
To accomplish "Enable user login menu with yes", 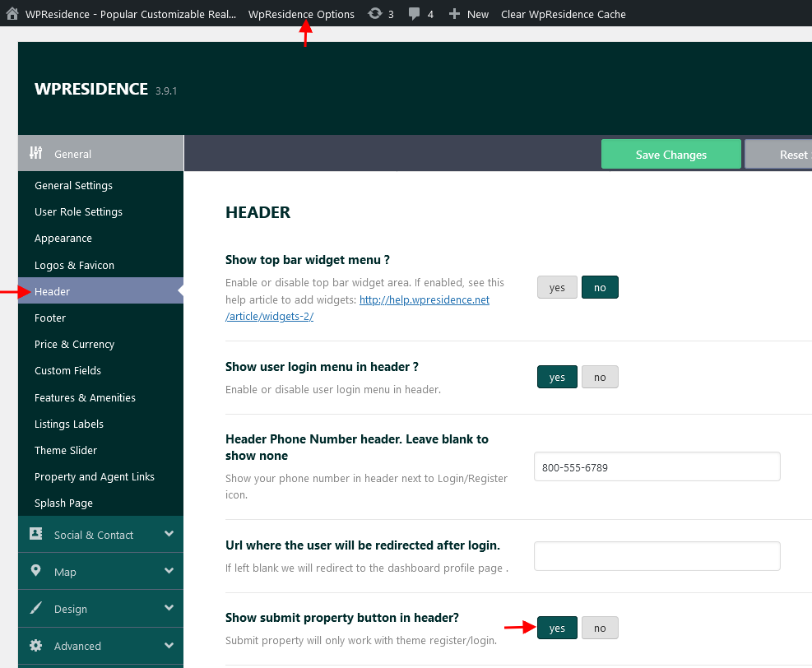I will coord(557,377).
